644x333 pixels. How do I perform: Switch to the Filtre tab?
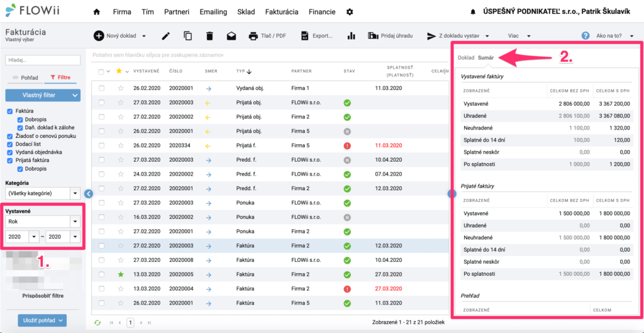[x=60, y=77]
